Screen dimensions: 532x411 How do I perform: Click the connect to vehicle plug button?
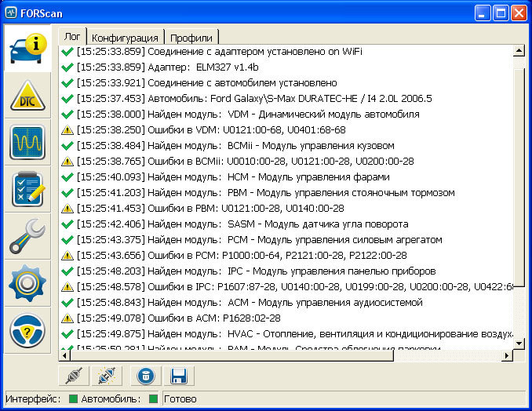pos(73,376)
